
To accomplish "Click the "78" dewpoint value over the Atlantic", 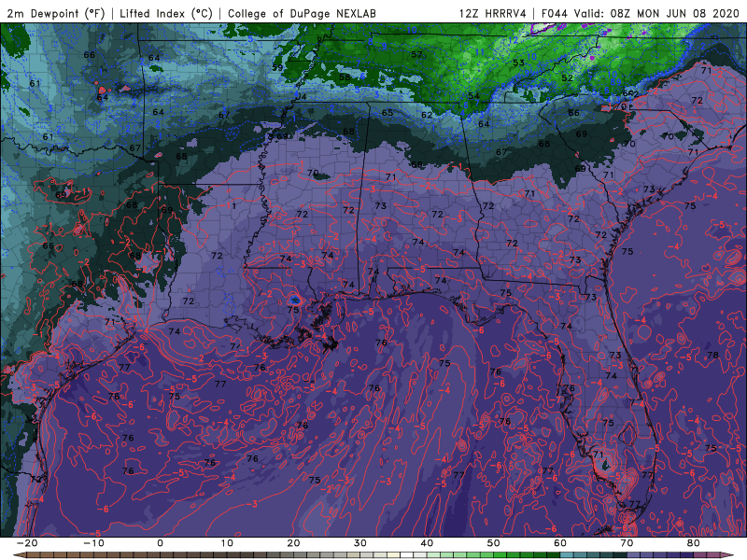I will tap(712, 356).
